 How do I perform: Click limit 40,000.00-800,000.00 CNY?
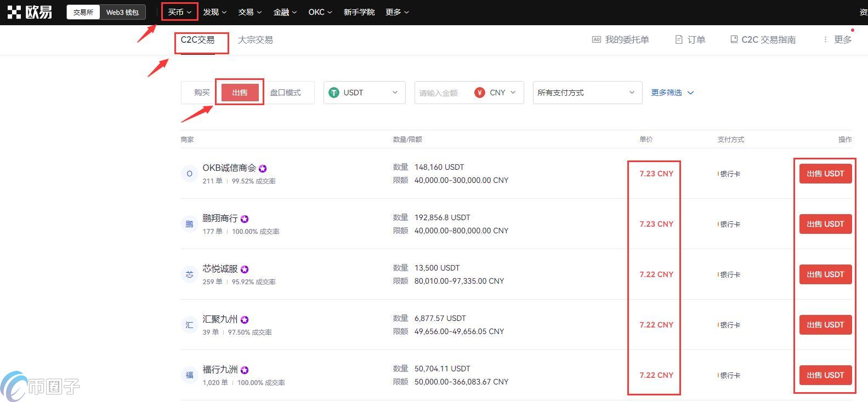(461, 231)
